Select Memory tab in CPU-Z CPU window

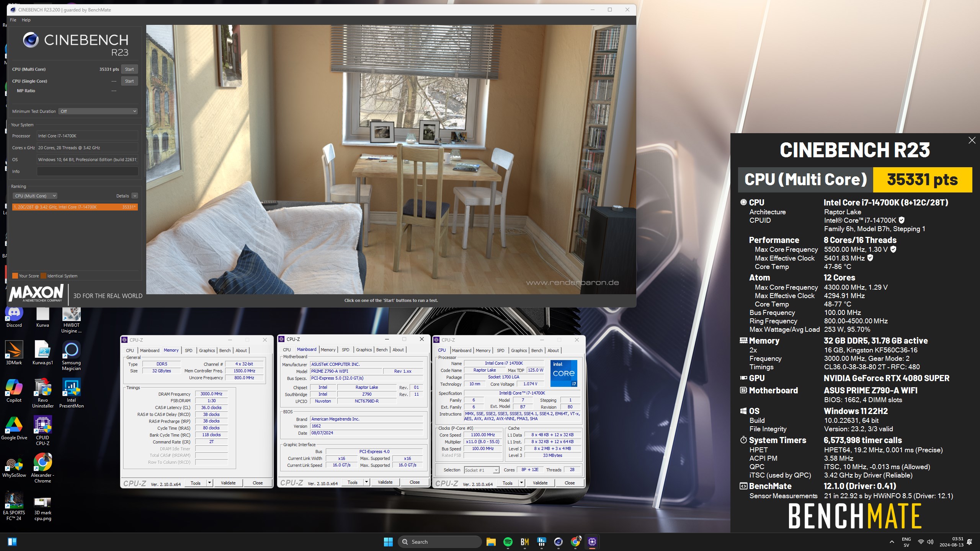tap(483, 350)
